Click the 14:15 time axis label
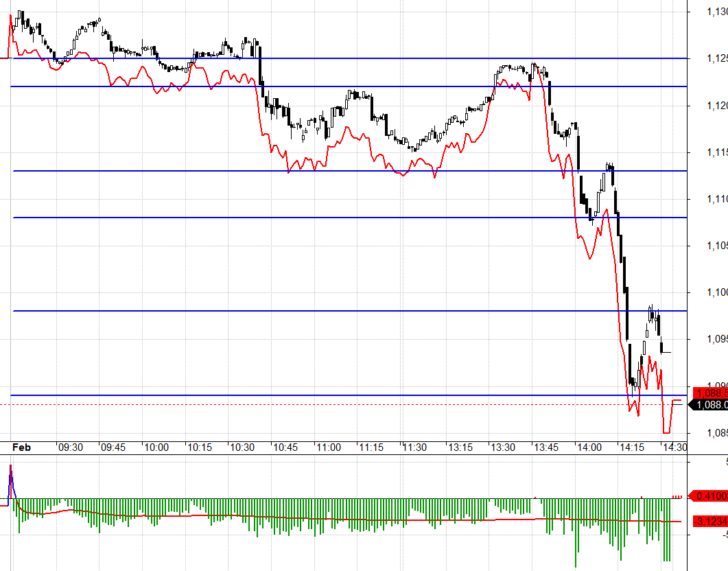 (632, 447)
